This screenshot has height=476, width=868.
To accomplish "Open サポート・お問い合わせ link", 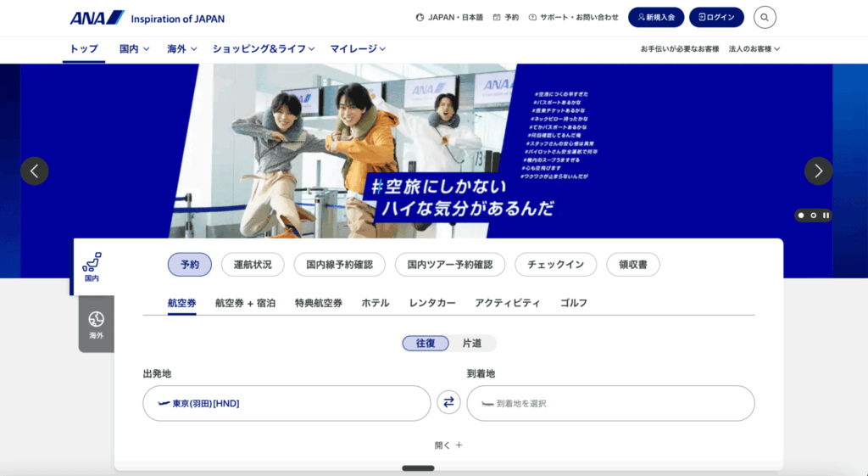I will pos(574,17).
